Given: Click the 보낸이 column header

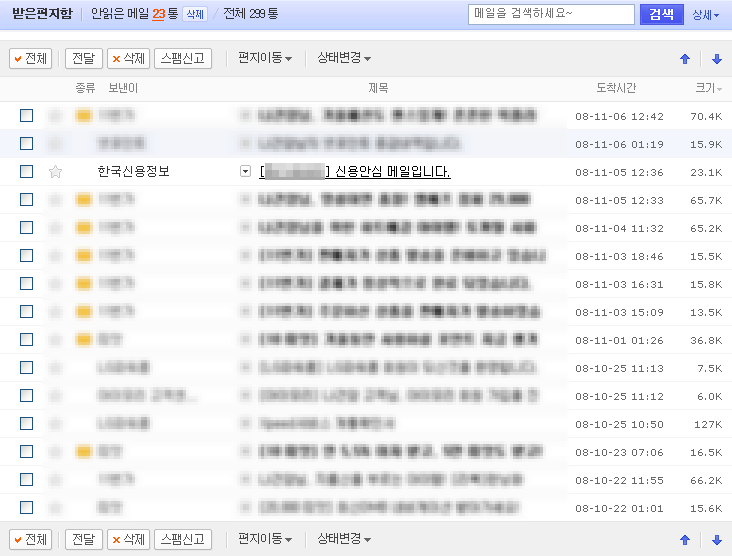Looking at the screenshot, I should coord(123,88).
